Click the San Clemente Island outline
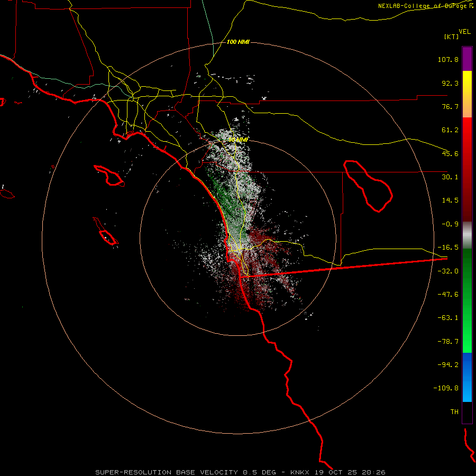The width and height of the screenshot is (476, 476). [106, 231]
